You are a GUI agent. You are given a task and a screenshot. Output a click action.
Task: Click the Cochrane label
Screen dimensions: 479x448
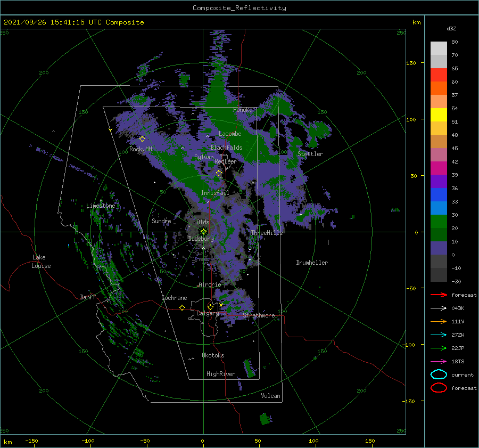pos(174,298)
